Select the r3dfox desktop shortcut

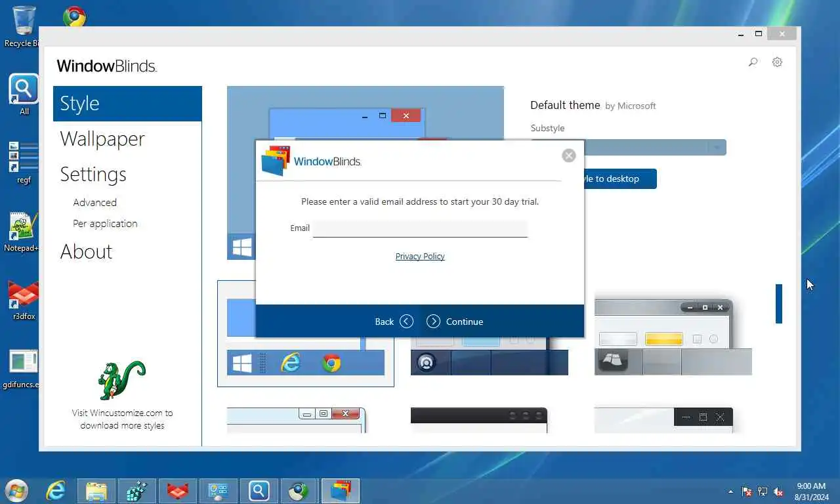[24, 301]
